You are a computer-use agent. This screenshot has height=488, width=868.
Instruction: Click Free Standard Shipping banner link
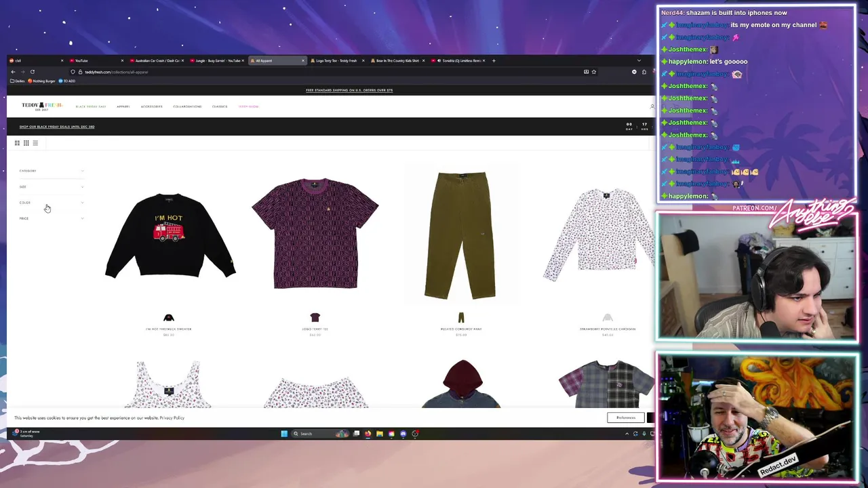pos(349,90)
